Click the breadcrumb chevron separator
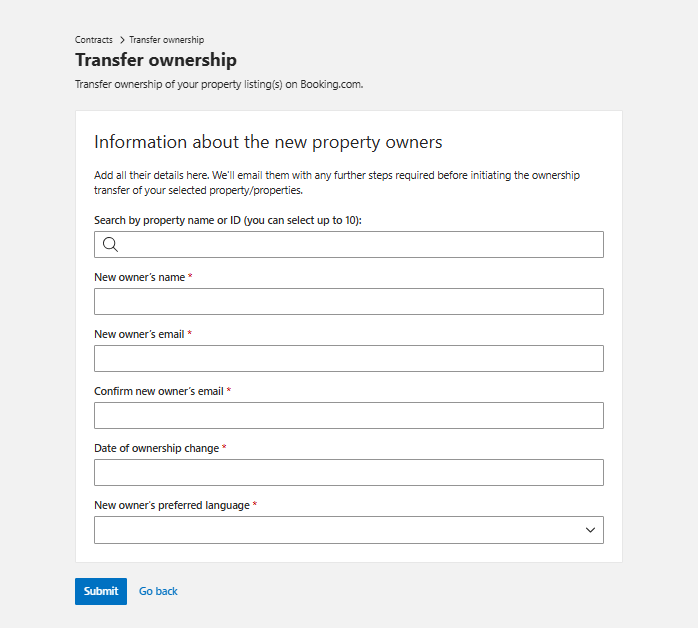 [x=121, y=40]
